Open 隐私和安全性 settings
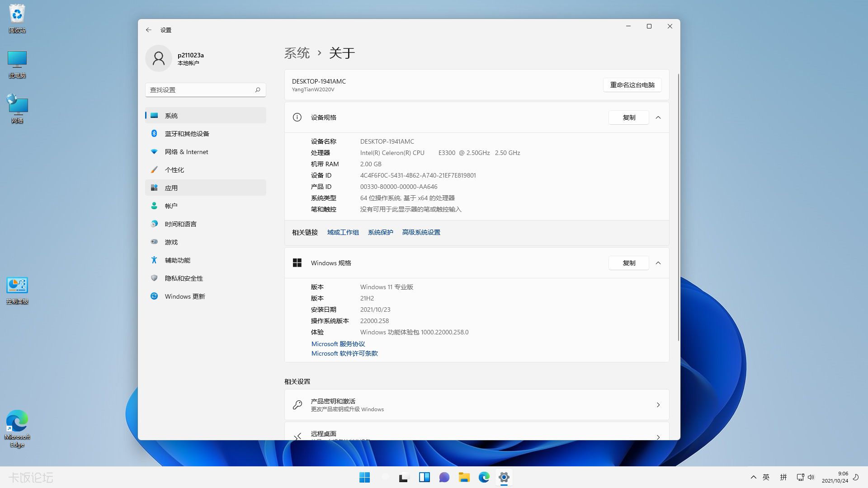 [206, 278]
